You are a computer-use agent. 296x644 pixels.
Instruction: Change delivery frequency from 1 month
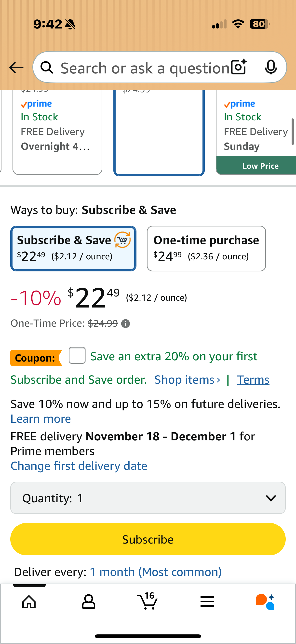pos(155,572)
